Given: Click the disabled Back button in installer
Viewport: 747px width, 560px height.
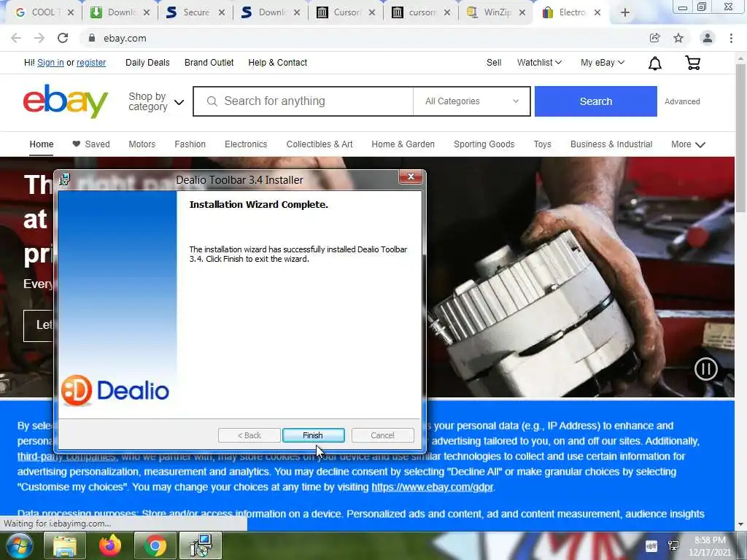Looking at the screenshot, I should click(x=249, y=435).
